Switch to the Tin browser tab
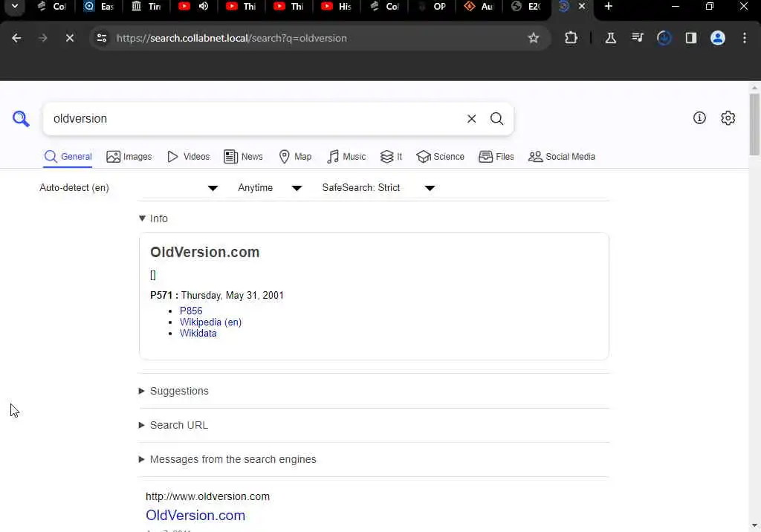Screen dimensions: 761x532 tap(147, 6)
